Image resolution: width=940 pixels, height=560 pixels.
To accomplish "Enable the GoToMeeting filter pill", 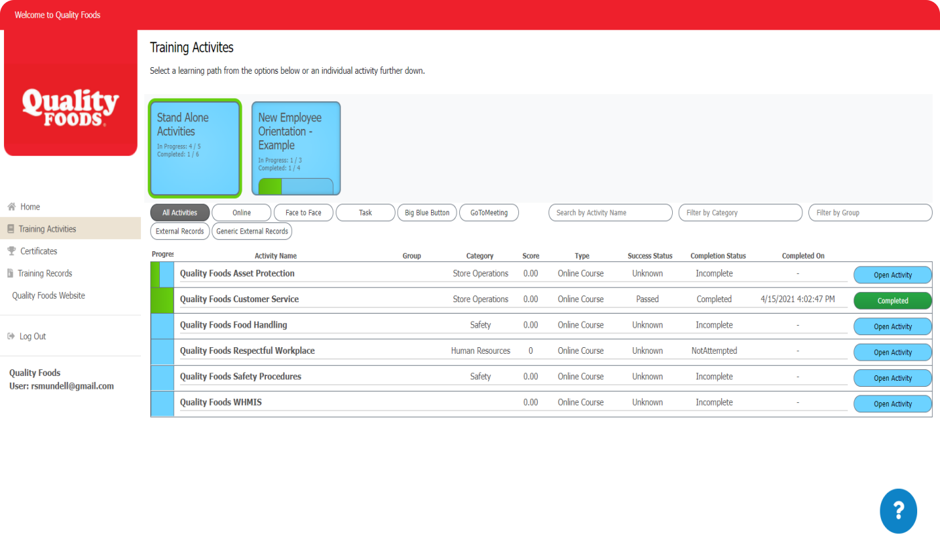I will click(489, 213).
